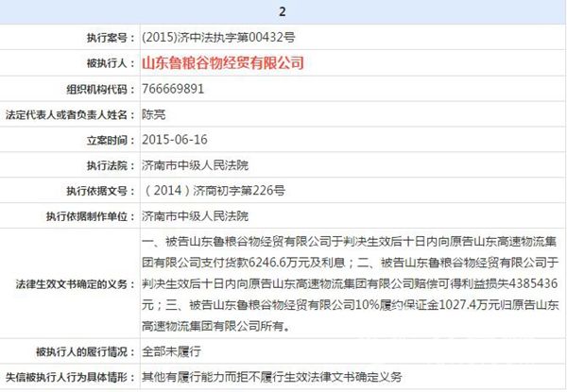Image resolution: width=567 pixels, height=392 pixels.
Task: Select organization code 766669891
Action: click(x=172, y=89)
